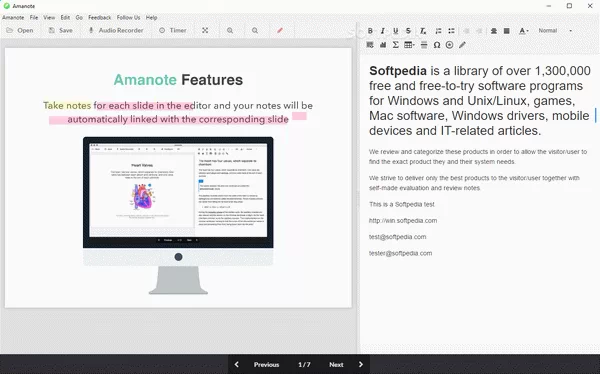Save notes using the Save button
This screenshot has width=600, height=374.
coord(60,30)
